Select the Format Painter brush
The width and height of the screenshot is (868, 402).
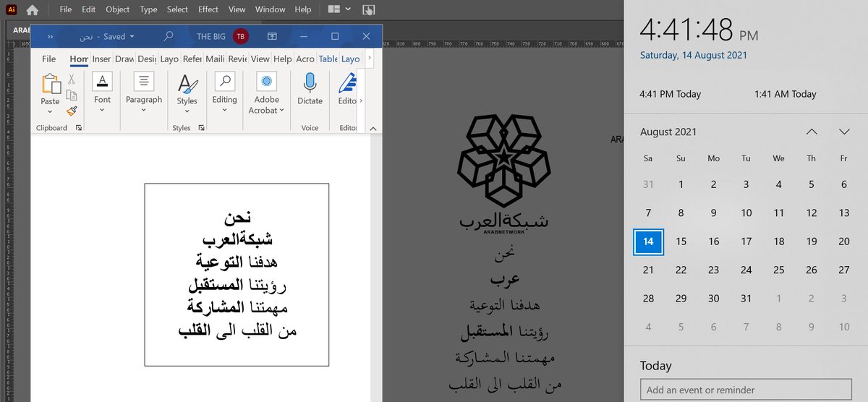point(72,111)
